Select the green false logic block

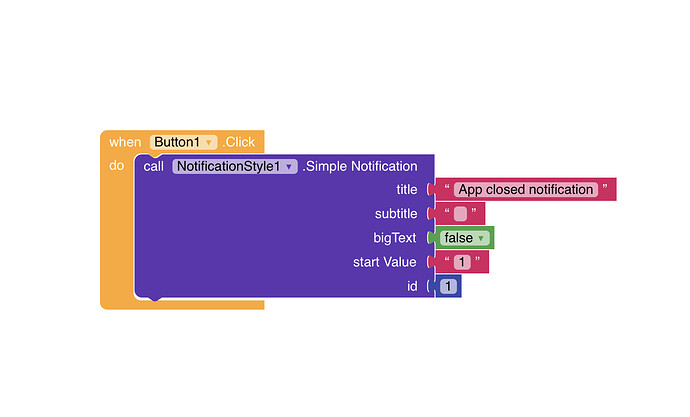pyautogui.click(x=462, y=238)
